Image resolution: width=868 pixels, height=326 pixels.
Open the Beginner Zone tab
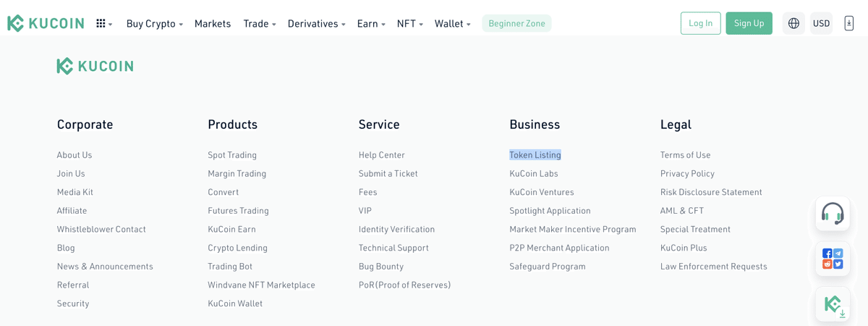tap(516, 24)
